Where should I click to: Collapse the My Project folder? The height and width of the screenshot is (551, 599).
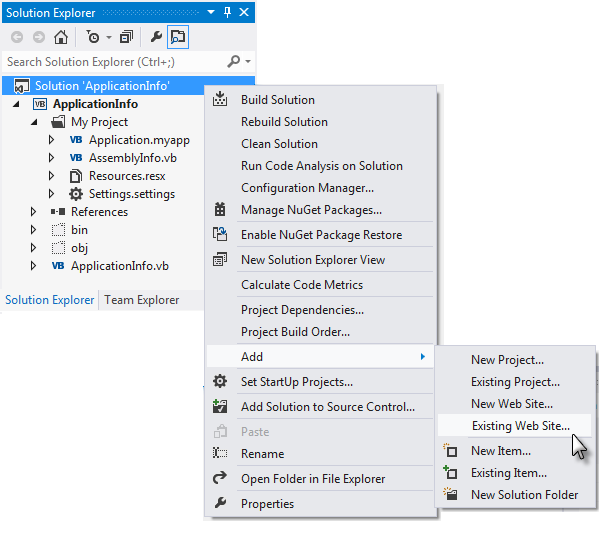click(x=34, y=122)
